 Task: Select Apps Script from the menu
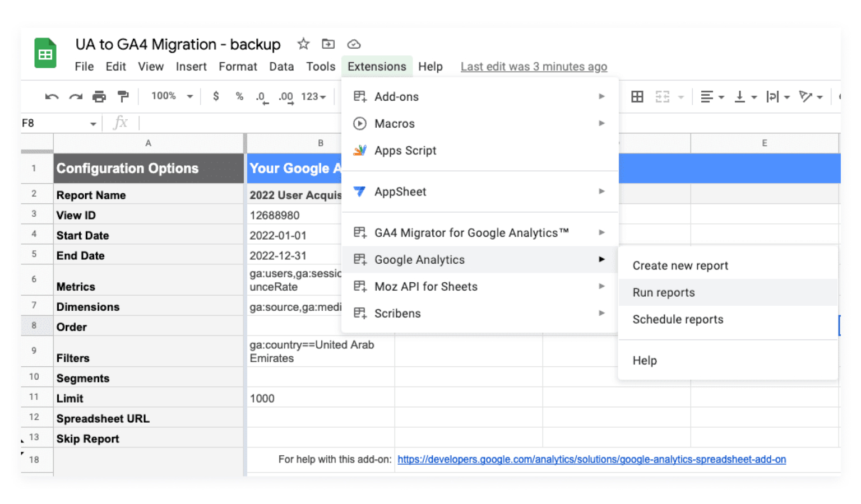point(479,150)
